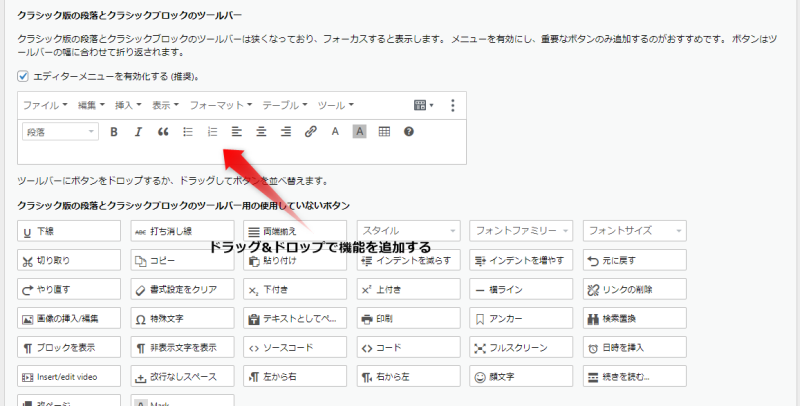Select the フルスクリーン button

521,347
